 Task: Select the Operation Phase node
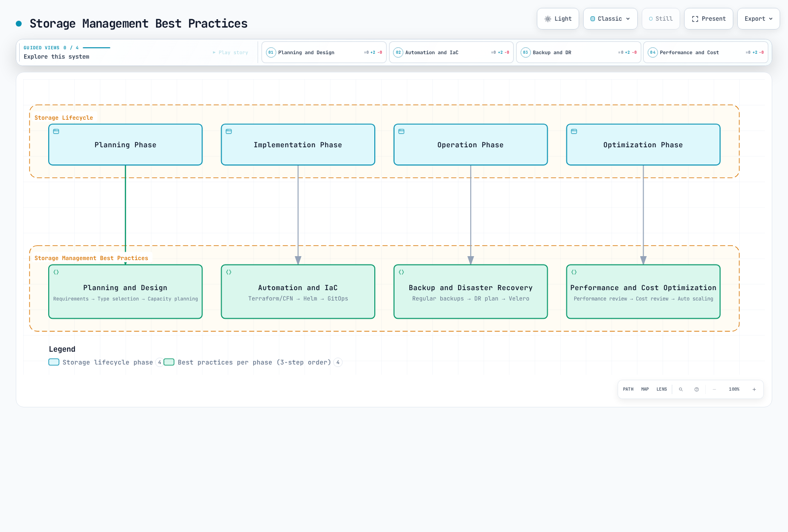pyautogui.click(x=471, y=145)
